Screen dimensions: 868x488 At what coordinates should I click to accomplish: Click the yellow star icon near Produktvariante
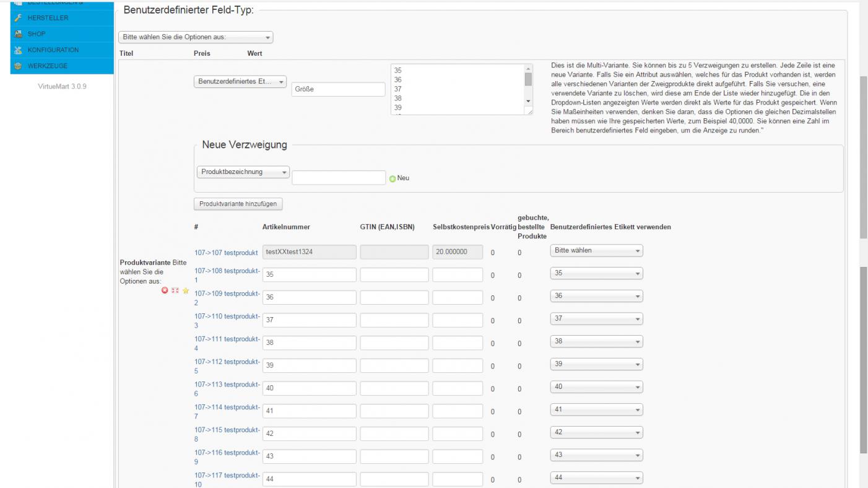pyautogui.click(x=185, y=290)
